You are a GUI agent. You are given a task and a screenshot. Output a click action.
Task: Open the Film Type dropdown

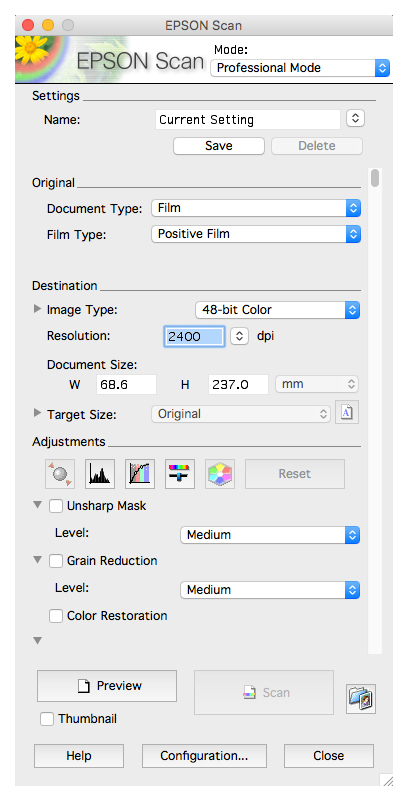click(256, 234)
